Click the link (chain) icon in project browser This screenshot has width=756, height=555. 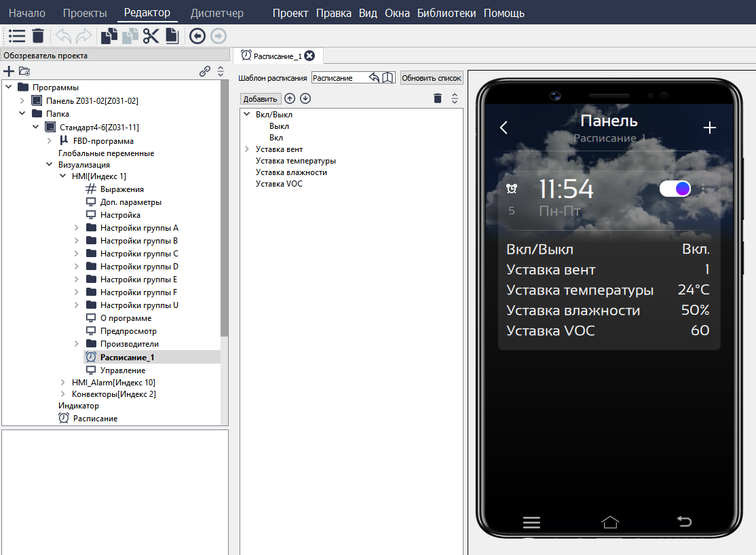204,71
